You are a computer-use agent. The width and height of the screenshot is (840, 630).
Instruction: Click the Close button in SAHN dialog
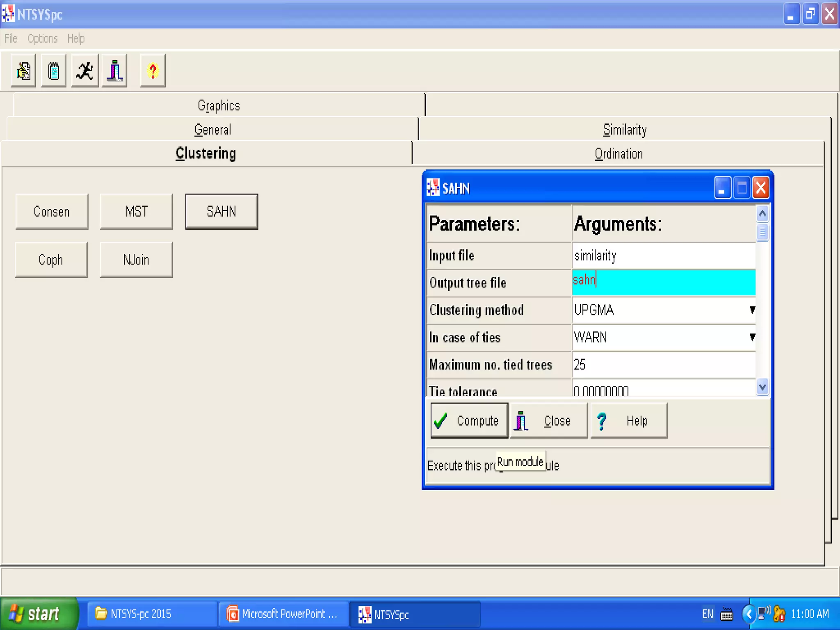548,421
